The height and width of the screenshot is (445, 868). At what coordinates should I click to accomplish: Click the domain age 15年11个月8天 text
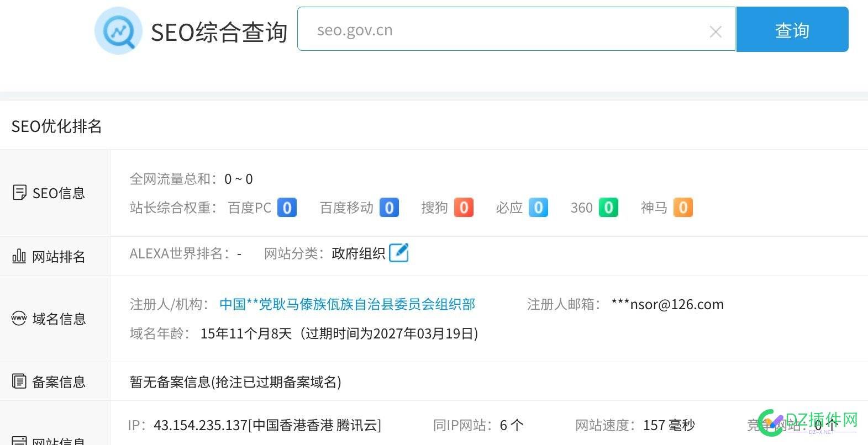(246, 333)
